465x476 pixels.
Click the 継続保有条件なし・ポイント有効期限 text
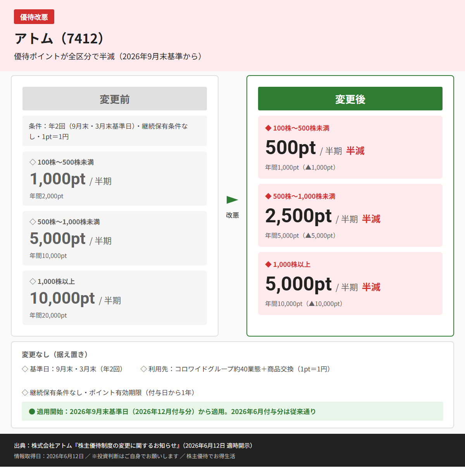114,393
